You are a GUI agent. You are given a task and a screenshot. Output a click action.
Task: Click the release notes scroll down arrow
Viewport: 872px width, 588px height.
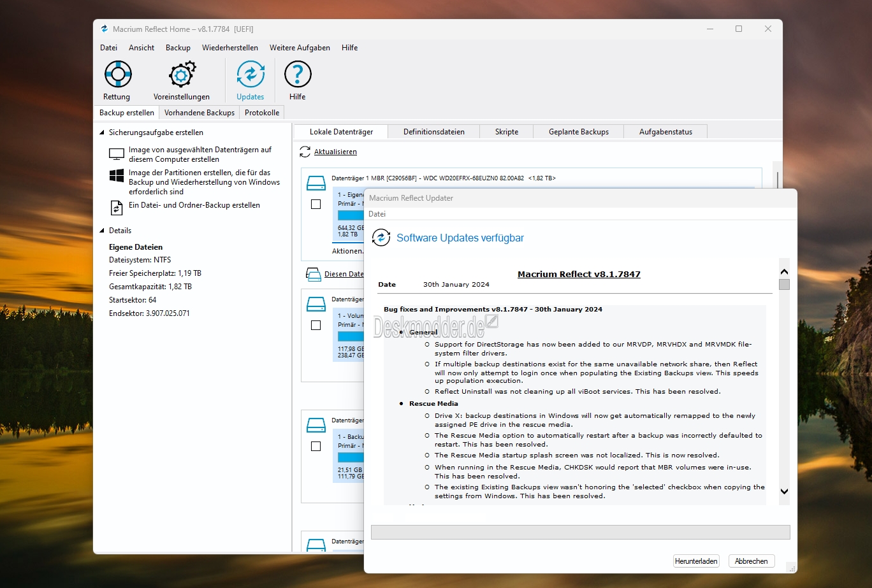click(784, 491)
